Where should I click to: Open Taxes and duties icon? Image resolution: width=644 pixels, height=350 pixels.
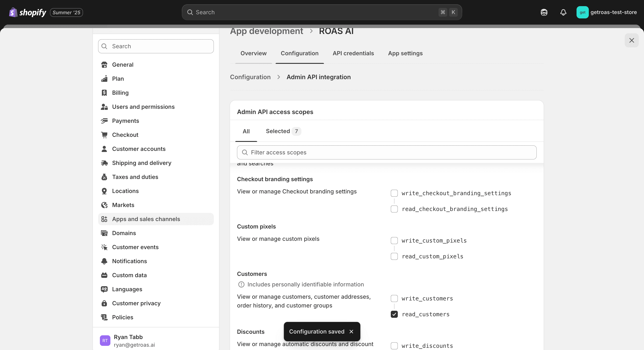click(x=104, y=177)
